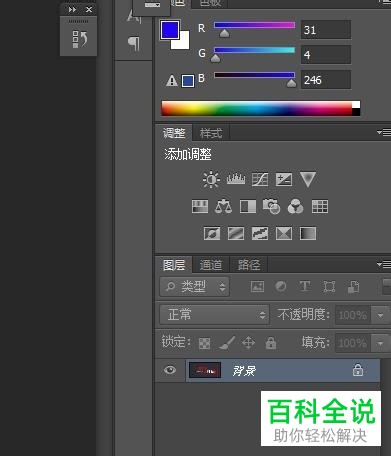Screen dimensions: 391x456
Task: Open the Paragraph panel icon
Action: pos(134,43)
